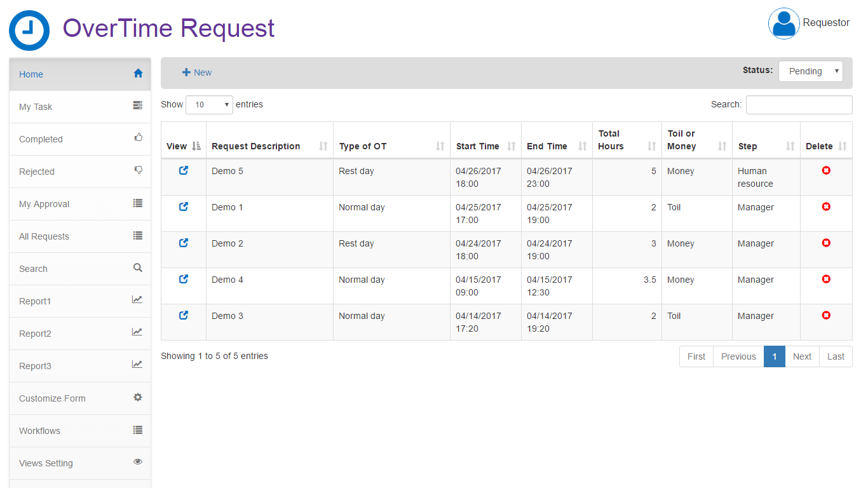This screenshot has height=488, width=868.
Task: Click the delete icon for Demo 1
Action: click(x=826, y=207)
